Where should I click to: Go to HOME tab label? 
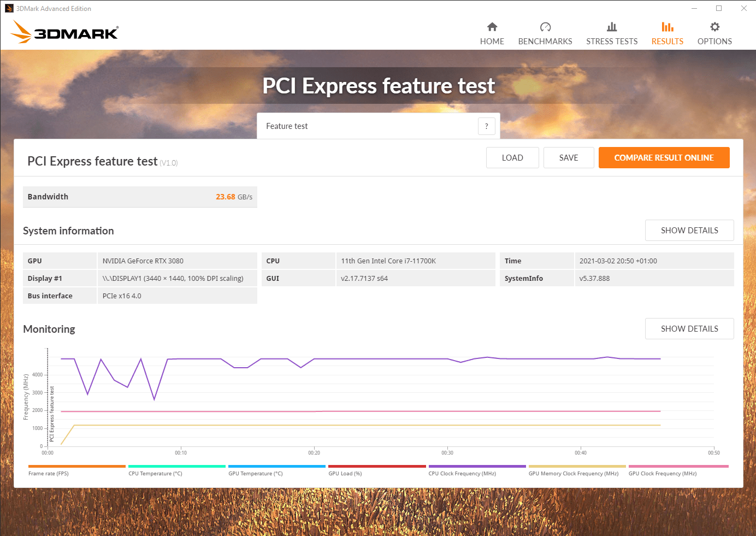[492, 42]
